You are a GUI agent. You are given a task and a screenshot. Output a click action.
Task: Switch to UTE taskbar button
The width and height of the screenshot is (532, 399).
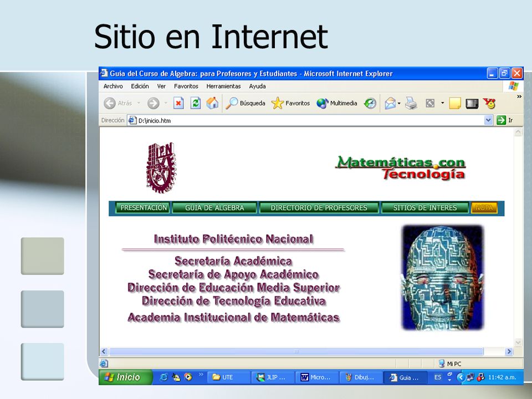click(229, 377)
